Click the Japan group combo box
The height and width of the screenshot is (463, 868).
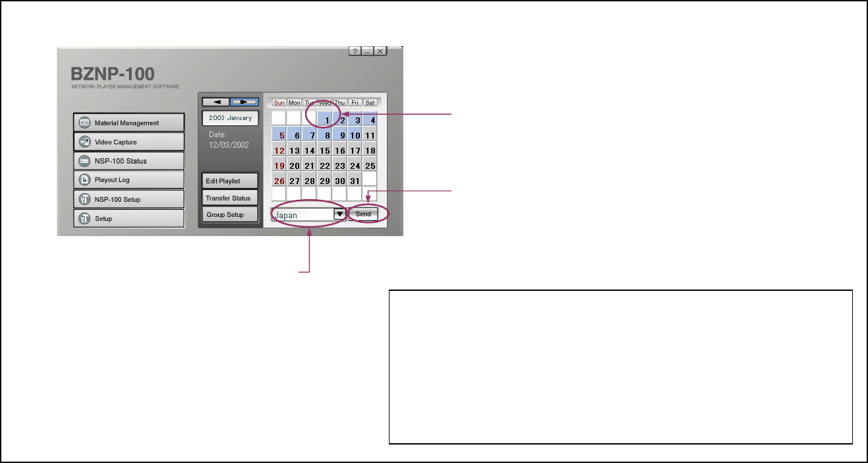pos(308,214)
